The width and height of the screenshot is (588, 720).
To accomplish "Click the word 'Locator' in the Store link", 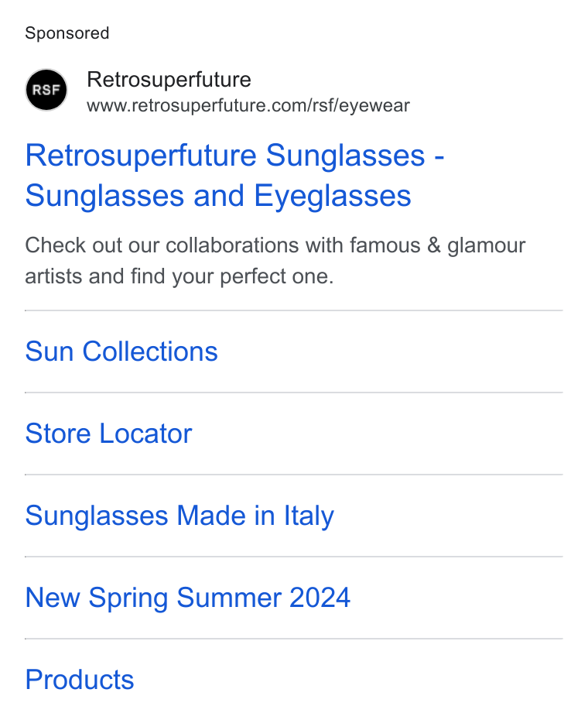I will (146, 434).
